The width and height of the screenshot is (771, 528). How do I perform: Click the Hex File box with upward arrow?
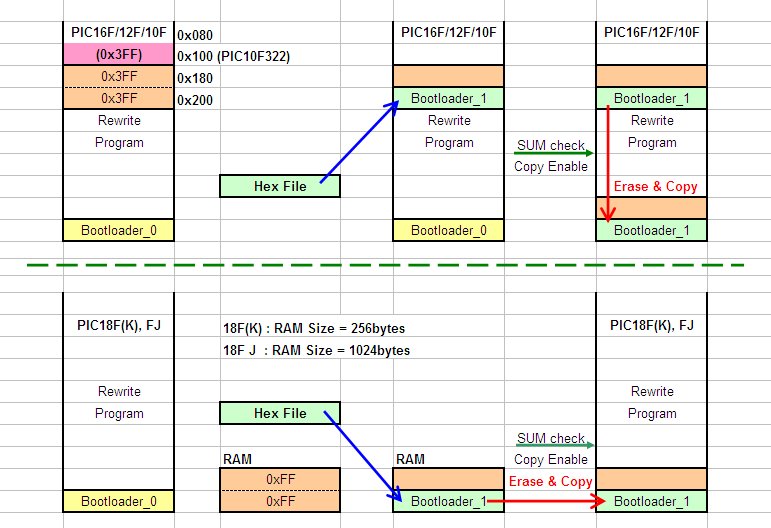279,186
